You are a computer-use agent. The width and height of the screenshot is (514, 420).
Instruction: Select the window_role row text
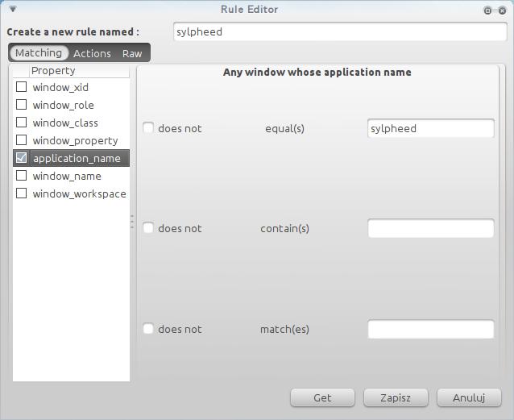pyautogui.click(x=64, y=105)
